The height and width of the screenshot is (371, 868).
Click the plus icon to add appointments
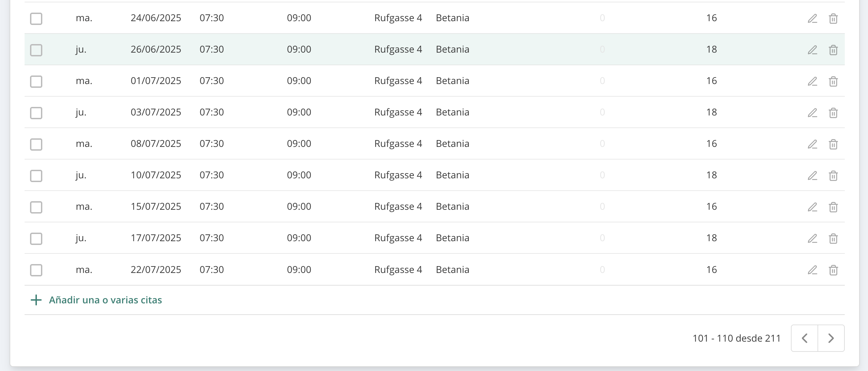[36, 300]
